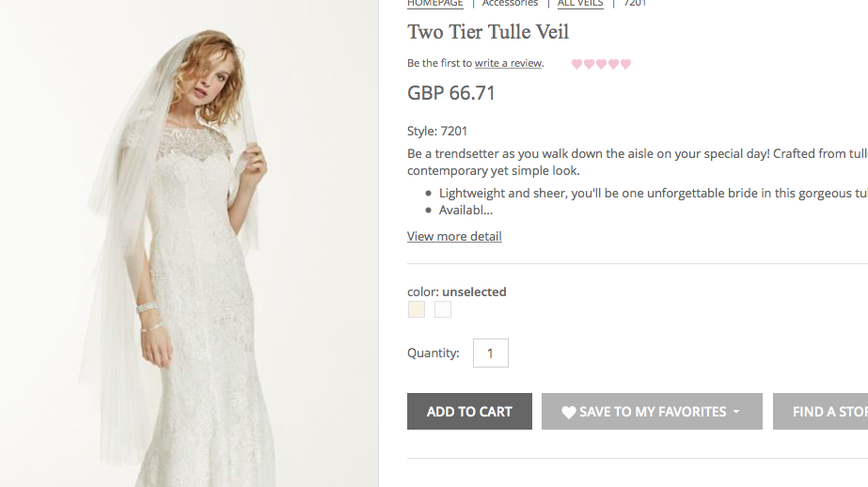
Task: Click the fourth heart rating icon
Action: [x=614, y=64]
